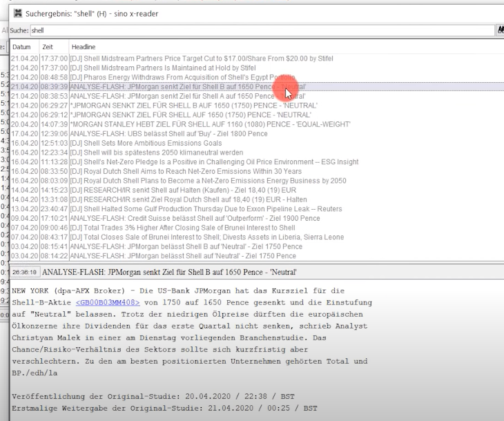Select 'Total Closes Sale of Brunei Interest' row
Screen dimensions: 504x421
257,237
